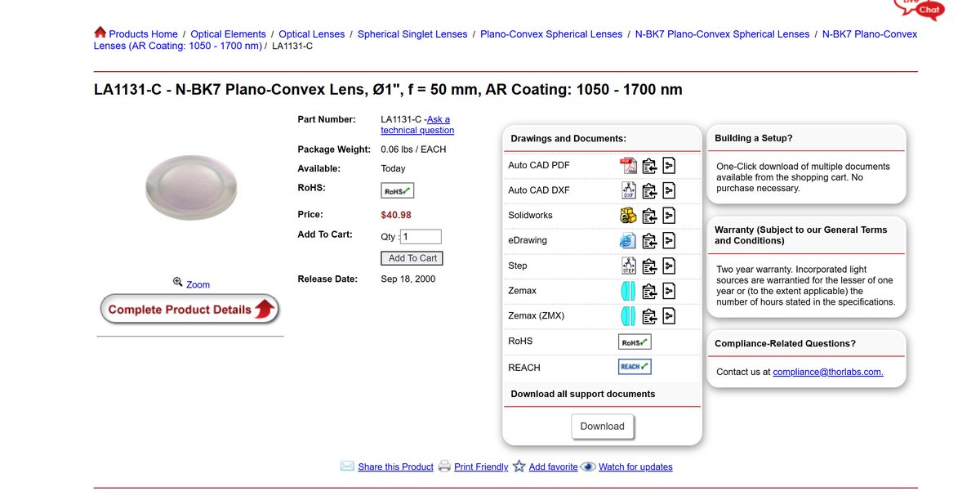Click clipboard icon in Auto CAD DXF row

click(649, 191)
